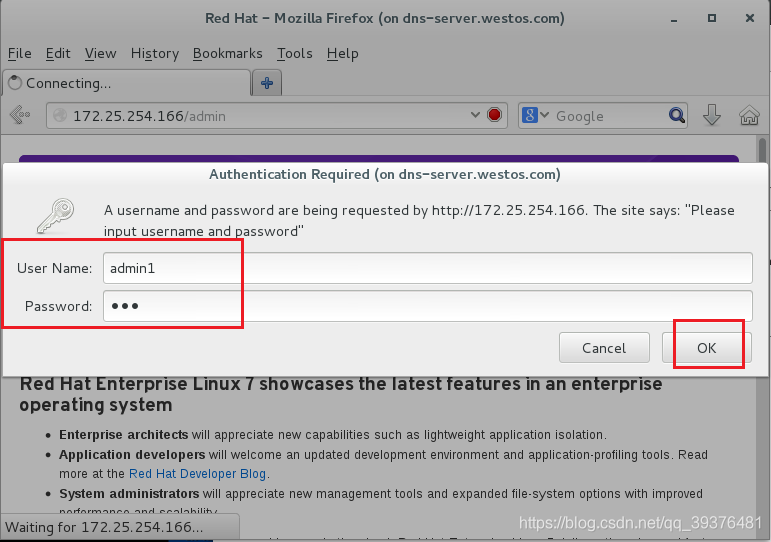The height and width of the screenshot is (542, 771).
Task: Click the User Name field
Action: pyautogui.click(x=428, y=268)
